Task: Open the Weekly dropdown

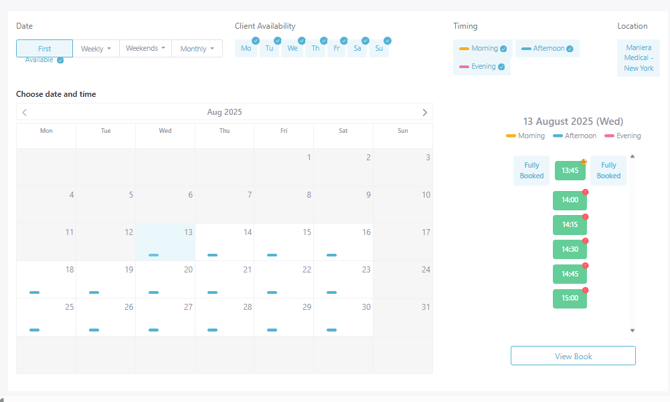Action: click(x=96, y=48)
